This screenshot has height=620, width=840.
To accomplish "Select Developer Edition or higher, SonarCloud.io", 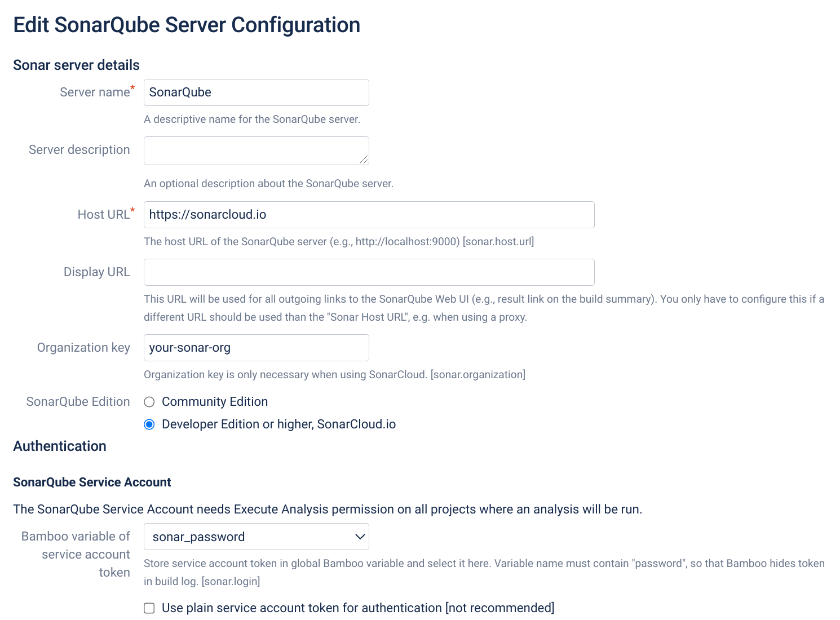I will pos(149,424).
